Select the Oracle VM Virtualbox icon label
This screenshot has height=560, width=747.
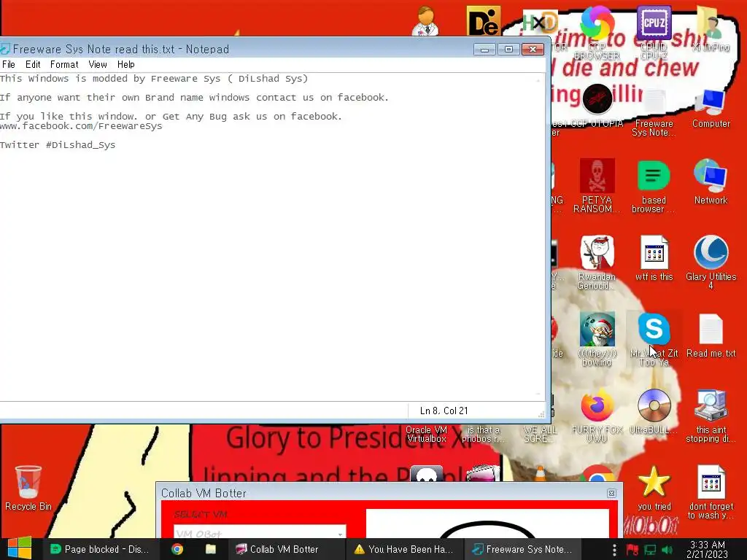pos(426,435)
